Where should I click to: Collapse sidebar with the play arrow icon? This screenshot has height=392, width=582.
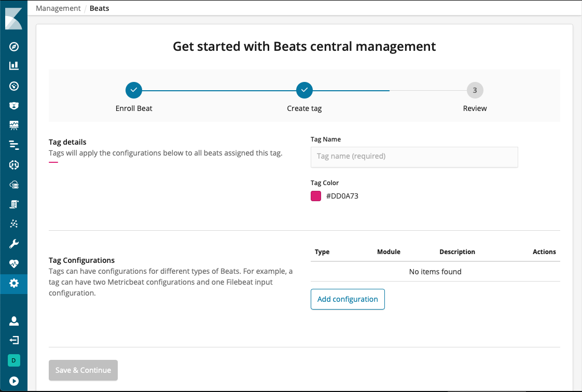point(13,381)
